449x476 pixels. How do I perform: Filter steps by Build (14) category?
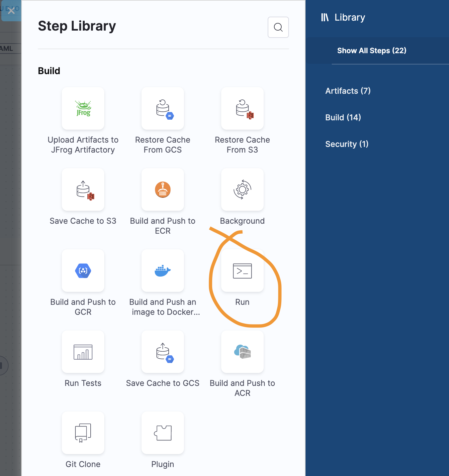pos(343,117)
